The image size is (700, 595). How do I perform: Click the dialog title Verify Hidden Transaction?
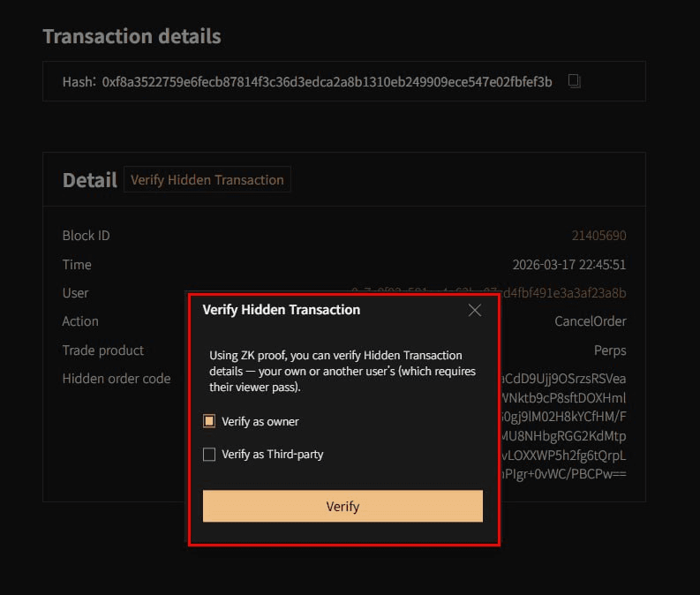click(x=281, y=310)
